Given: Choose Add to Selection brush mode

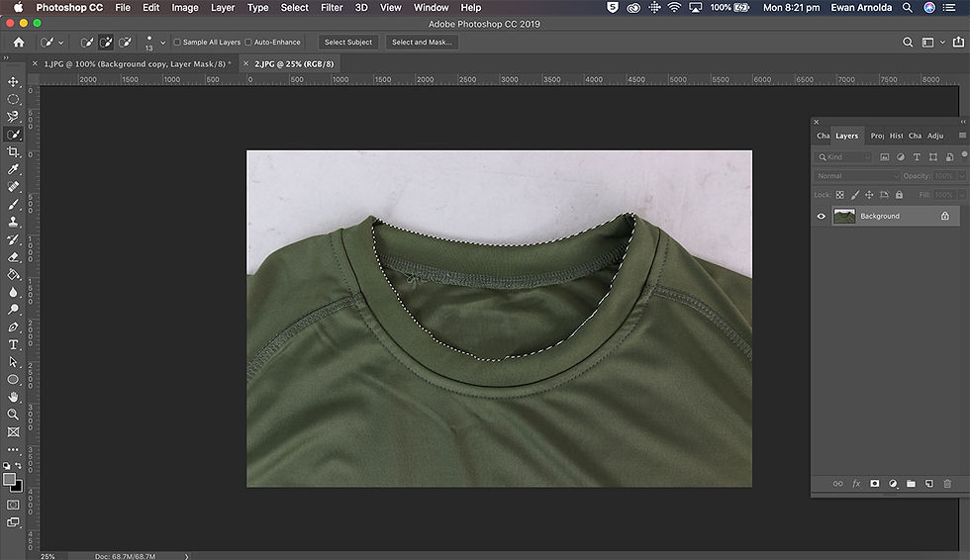Looking at the screenshot, I should (x=107, y=42).
